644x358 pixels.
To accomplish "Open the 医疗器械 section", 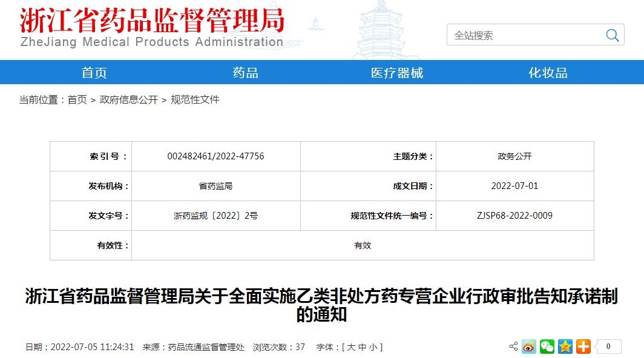I will pos(396,72).
